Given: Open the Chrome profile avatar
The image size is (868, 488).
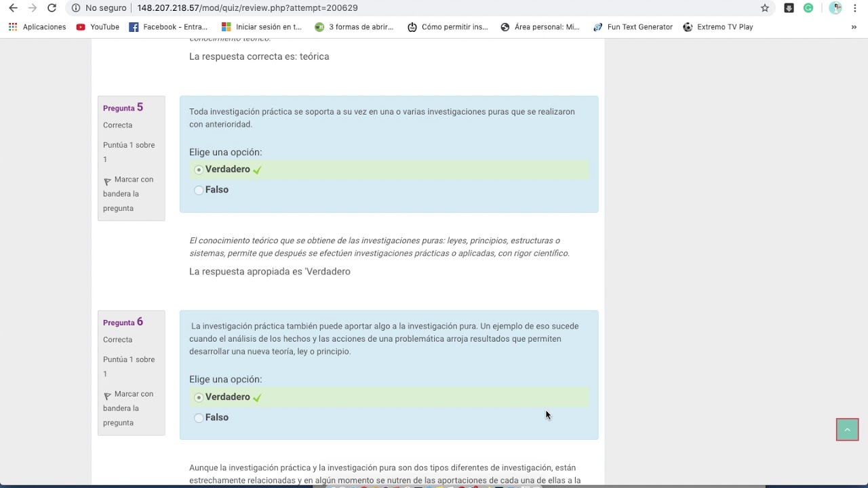Looking at the screenshot, I should coord(835,8).
